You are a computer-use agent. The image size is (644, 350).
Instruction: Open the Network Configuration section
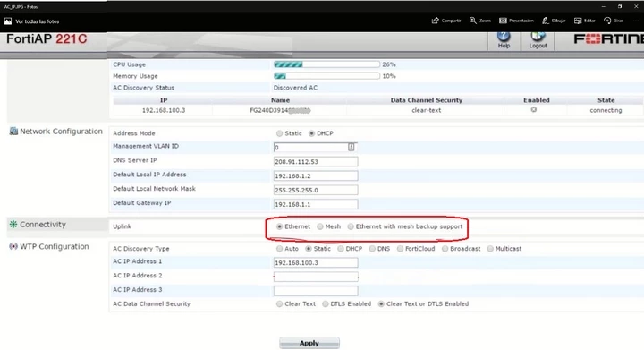click(x=61, y=132)
